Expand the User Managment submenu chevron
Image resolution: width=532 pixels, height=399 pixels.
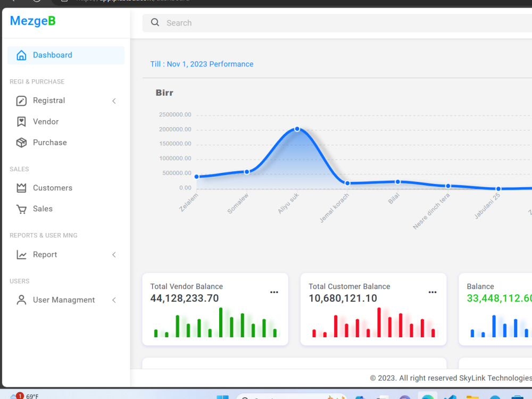click(x=114, y=300)
